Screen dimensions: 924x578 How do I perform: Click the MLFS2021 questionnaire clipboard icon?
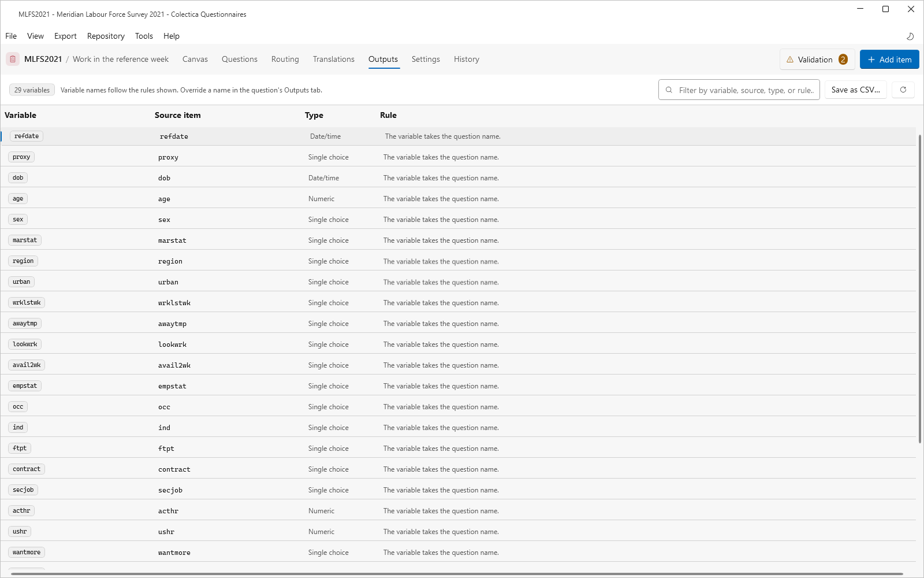tap(13, 59)
